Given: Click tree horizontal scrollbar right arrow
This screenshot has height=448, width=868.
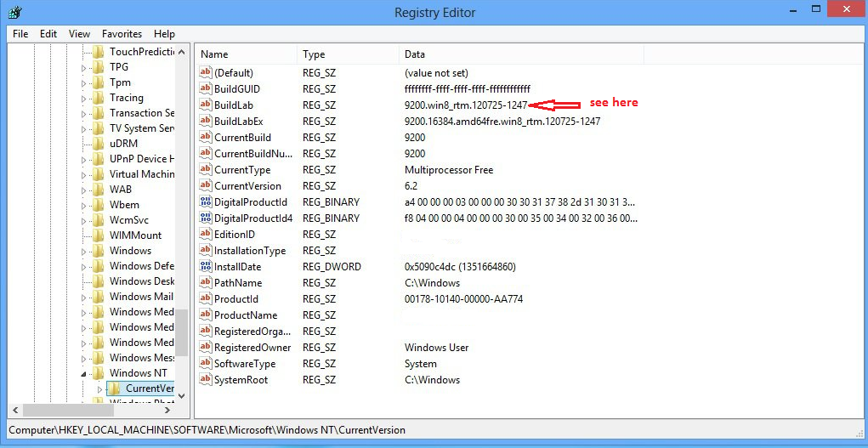Looking at the screenshot, I should tap(167, 411).
